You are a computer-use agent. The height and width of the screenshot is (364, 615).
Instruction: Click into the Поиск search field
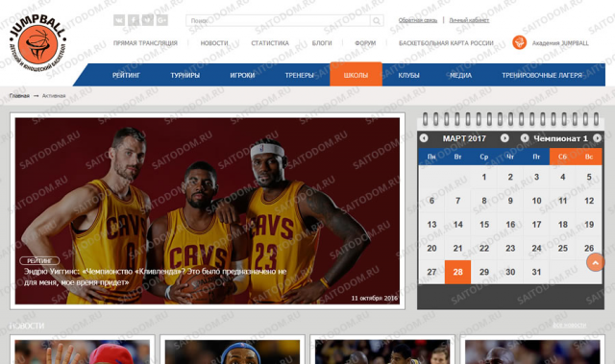coord(278,20)
